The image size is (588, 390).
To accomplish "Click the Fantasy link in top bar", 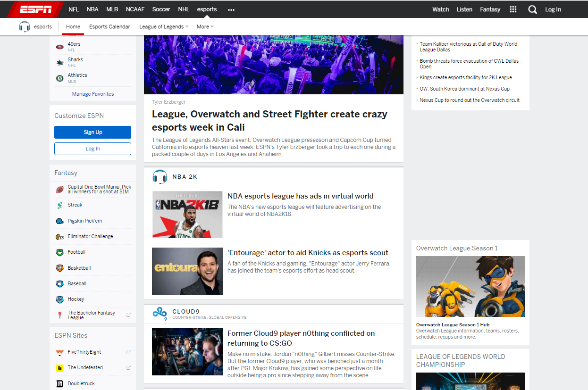I will point(490,9).
